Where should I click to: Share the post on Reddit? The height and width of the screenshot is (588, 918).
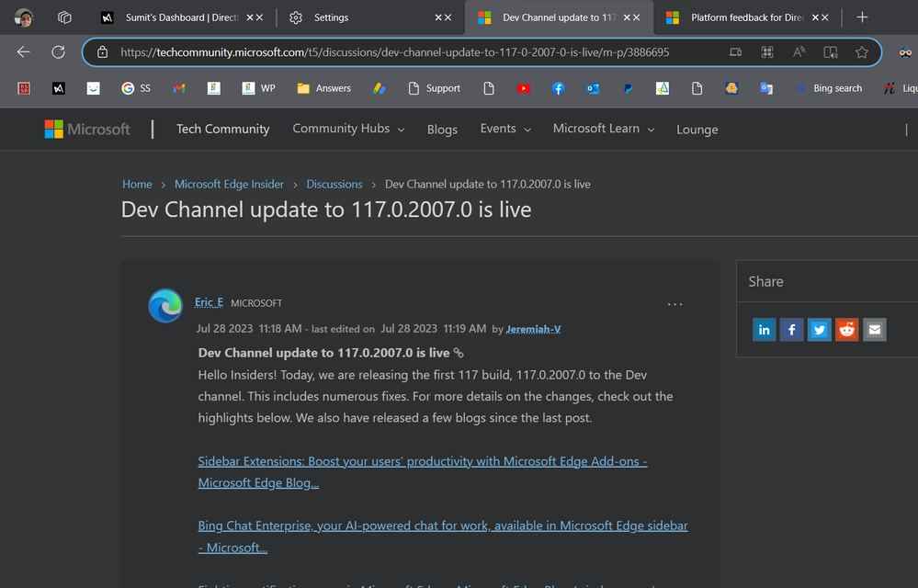click(846, 330)
